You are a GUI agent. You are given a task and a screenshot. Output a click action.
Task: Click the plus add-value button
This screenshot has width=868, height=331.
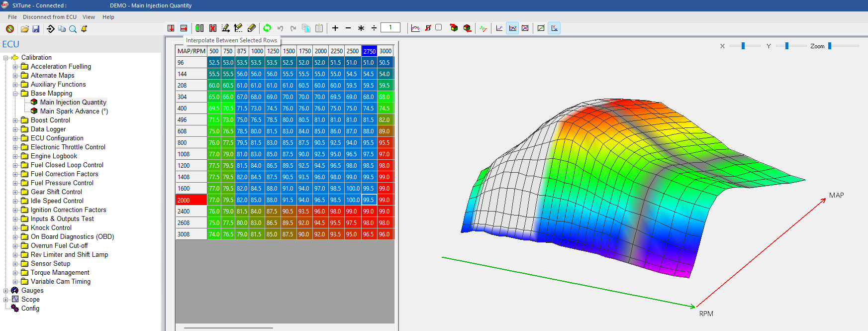pyautogui.click(x=335, y=28)
